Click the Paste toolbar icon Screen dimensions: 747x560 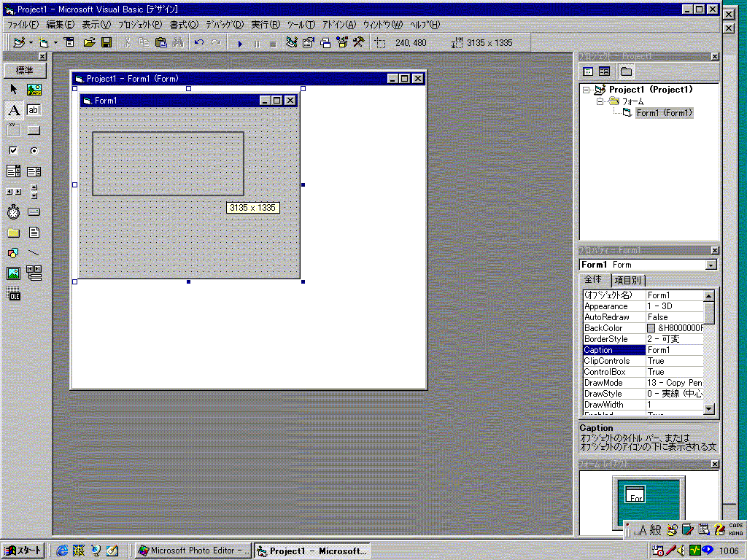(x=161, y=43)
